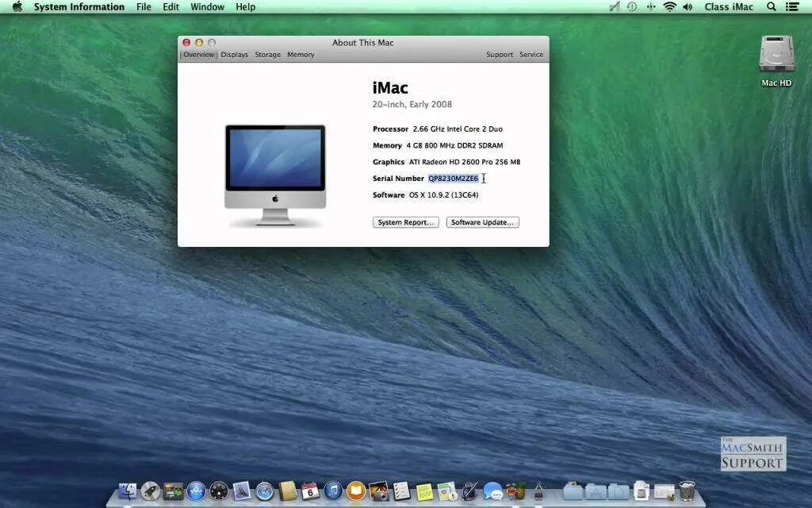
Task: Select the Mac HD drive icon
Action: point(776,55)
